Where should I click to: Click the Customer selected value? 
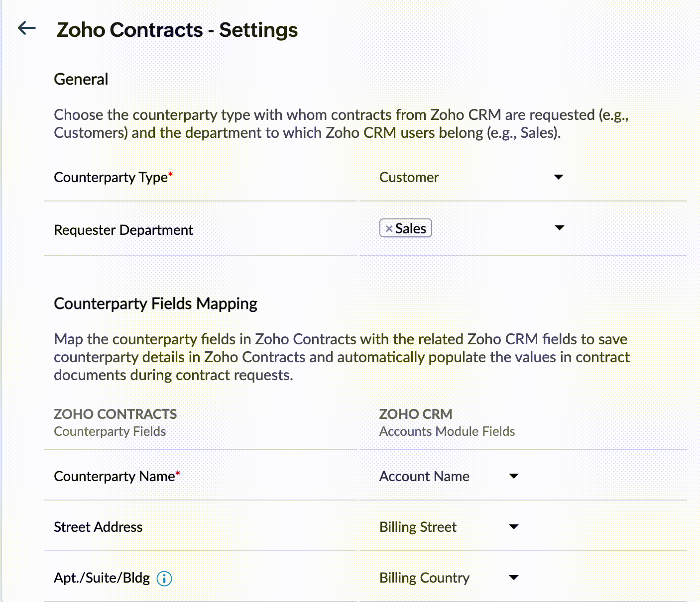[x=409, y=177]
